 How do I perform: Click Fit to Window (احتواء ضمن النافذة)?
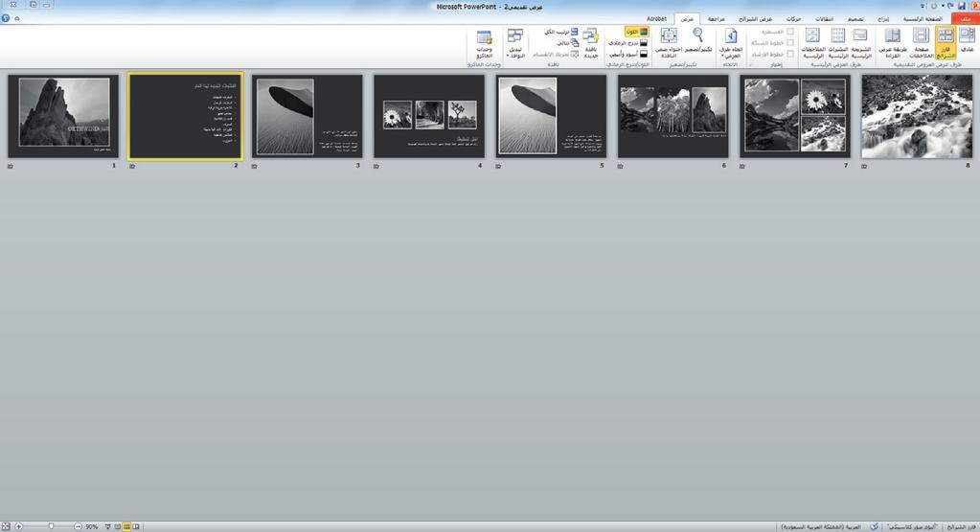[669, 42]
